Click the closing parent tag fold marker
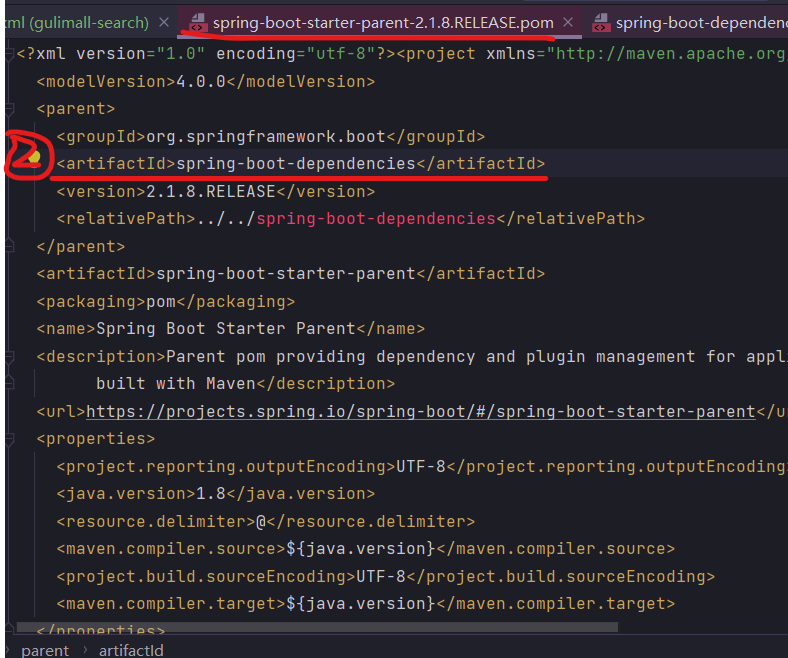Viewport: 788px width, 658px height. (x=9, y=246)
